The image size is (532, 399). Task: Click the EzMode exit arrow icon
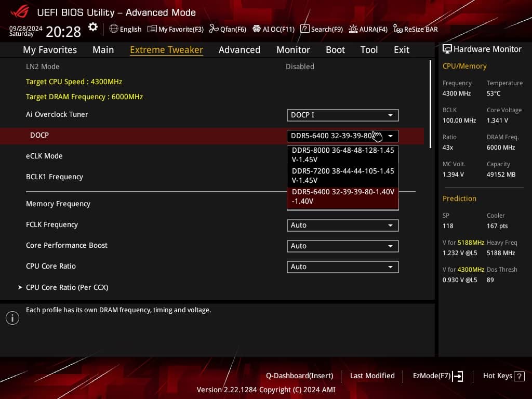pyautogui.click(x=458, y=376)
